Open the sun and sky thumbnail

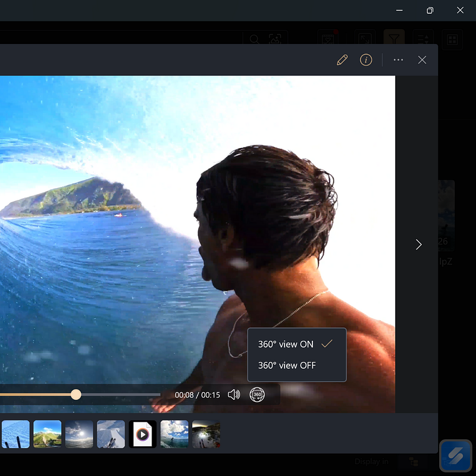tap(79, 434)
